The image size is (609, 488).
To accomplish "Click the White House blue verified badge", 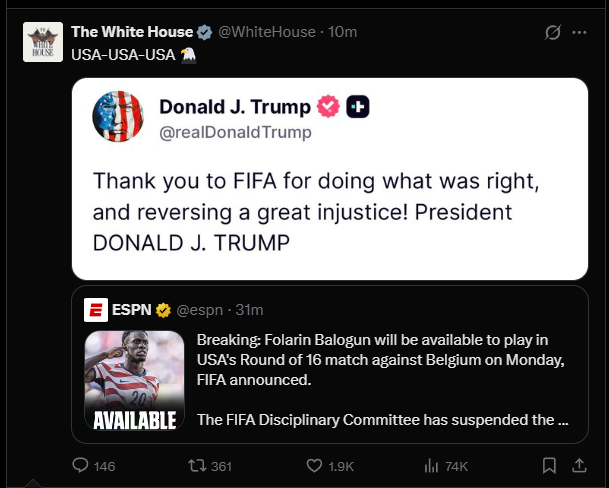I will (204, 32).
